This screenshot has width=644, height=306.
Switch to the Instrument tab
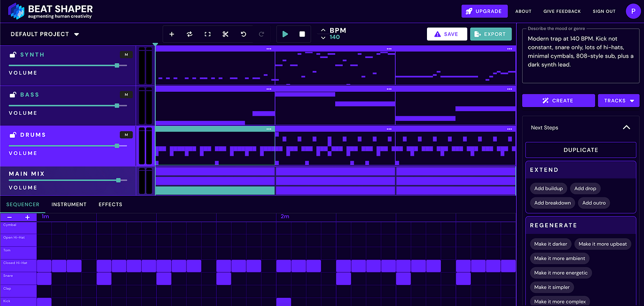click(69, 205)
